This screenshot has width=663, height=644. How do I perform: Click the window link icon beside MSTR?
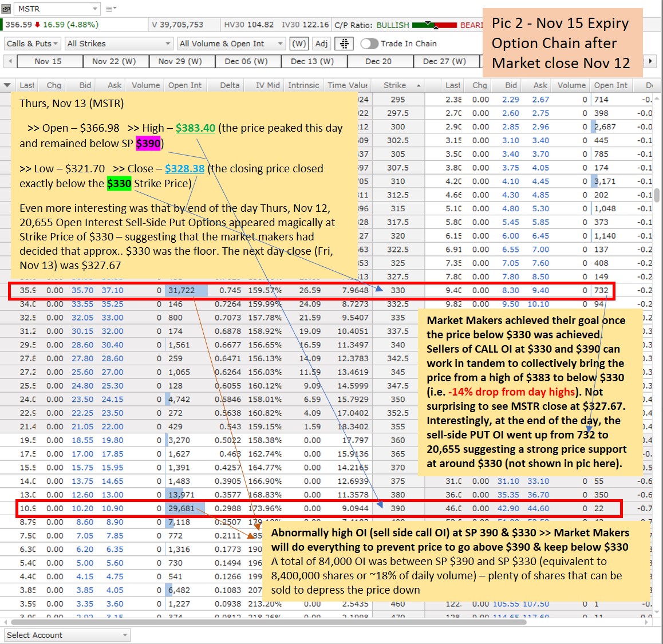coord(6,9)
